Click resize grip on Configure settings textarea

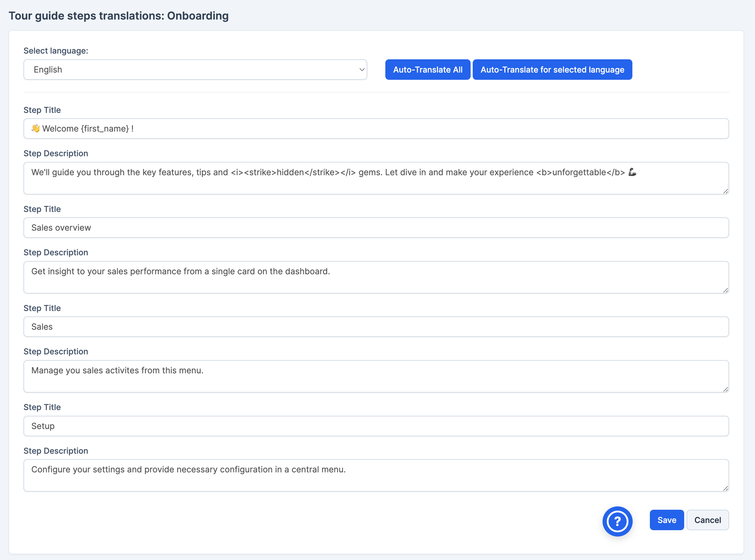tap(725, 488)
